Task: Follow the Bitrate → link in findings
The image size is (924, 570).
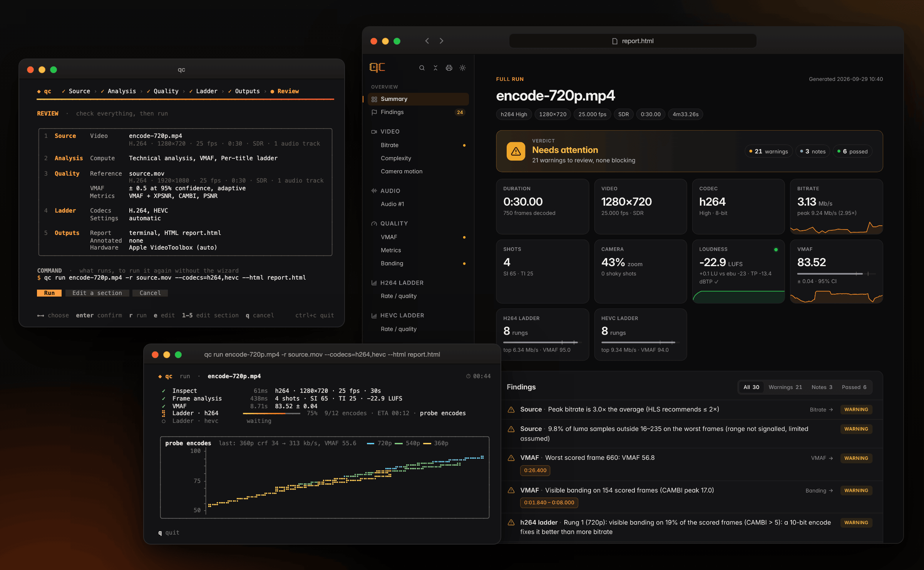Action: coord(821,409)
